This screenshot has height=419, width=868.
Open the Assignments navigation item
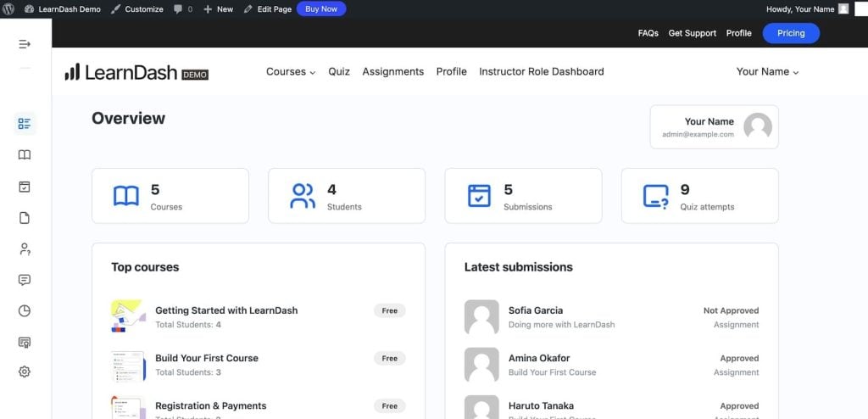click(393, 71)
